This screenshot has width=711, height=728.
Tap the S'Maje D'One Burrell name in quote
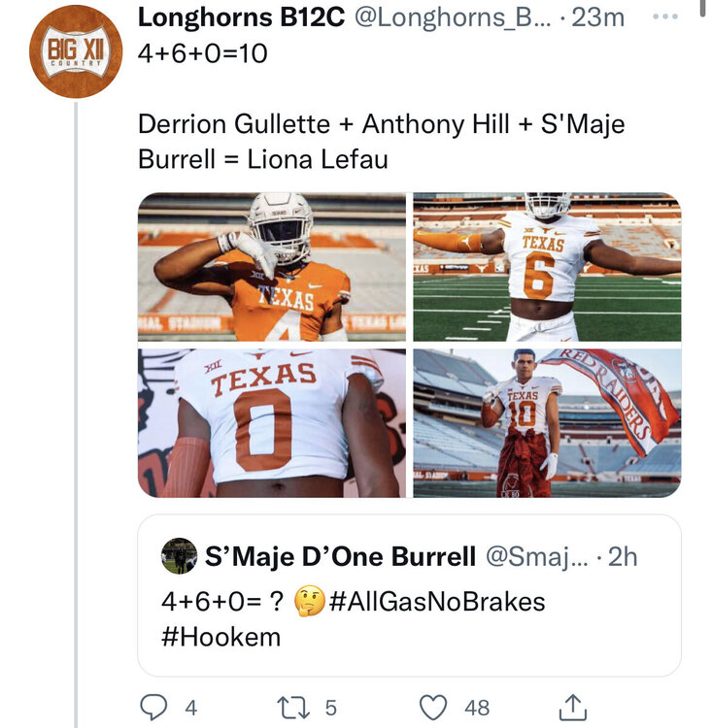click(340, 556)
